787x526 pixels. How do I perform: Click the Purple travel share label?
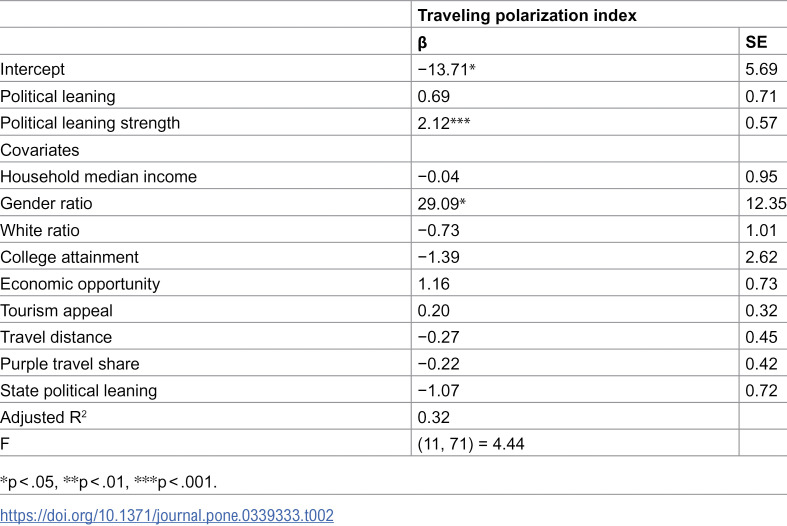pos(70,364)
